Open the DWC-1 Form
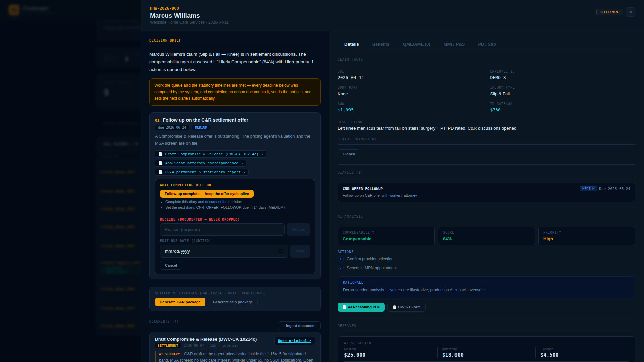Viewport: 644px width, 362px height. (407, 307)
